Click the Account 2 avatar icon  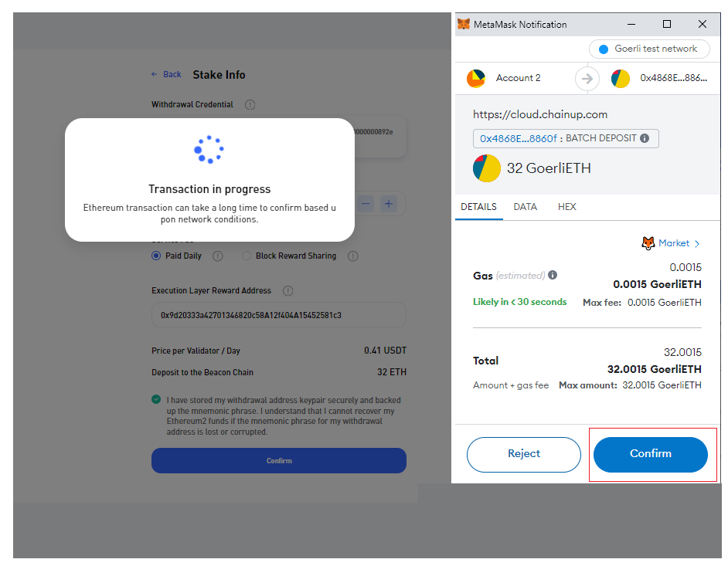475,78
